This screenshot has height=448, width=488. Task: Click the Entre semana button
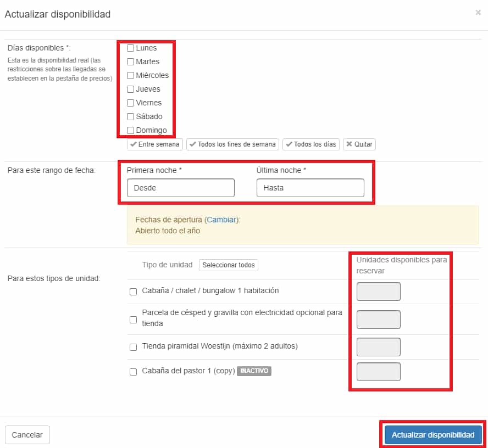154,144
